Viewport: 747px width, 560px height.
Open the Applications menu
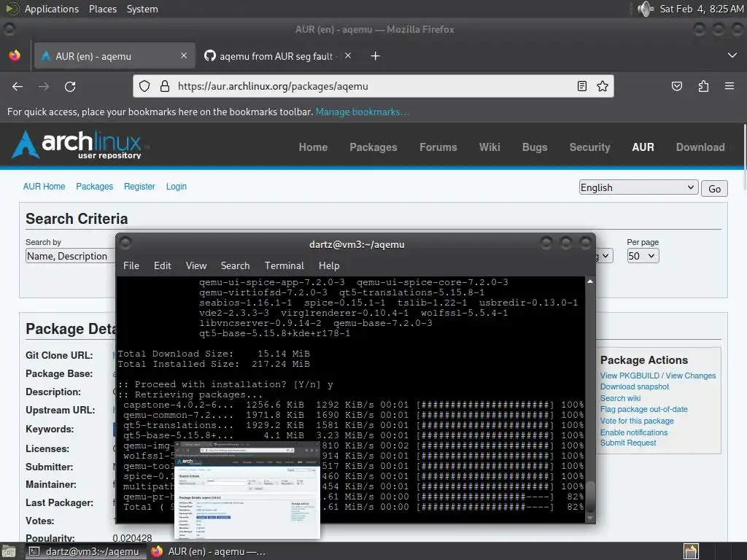(52, 9)
